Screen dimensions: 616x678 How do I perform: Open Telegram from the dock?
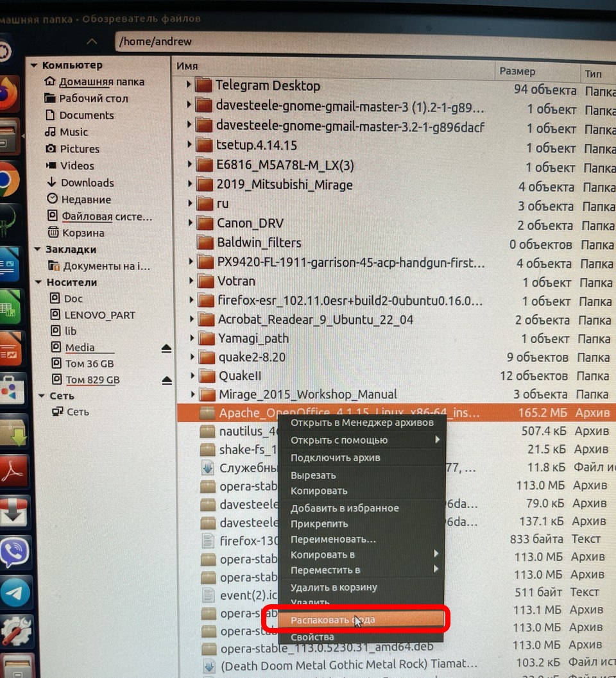click(x=15, y=593)
